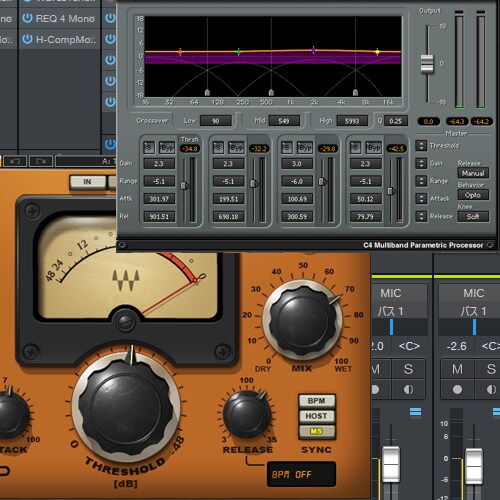Toggle power icon beside REQ 4 Mono
The width and height of the screenshot is (500, 500).
click(x=27, y=18)
